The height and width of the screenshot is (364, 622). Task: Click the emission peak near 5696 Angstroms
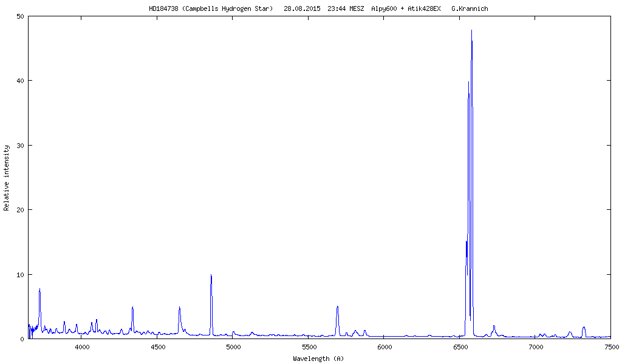(337, 308)
